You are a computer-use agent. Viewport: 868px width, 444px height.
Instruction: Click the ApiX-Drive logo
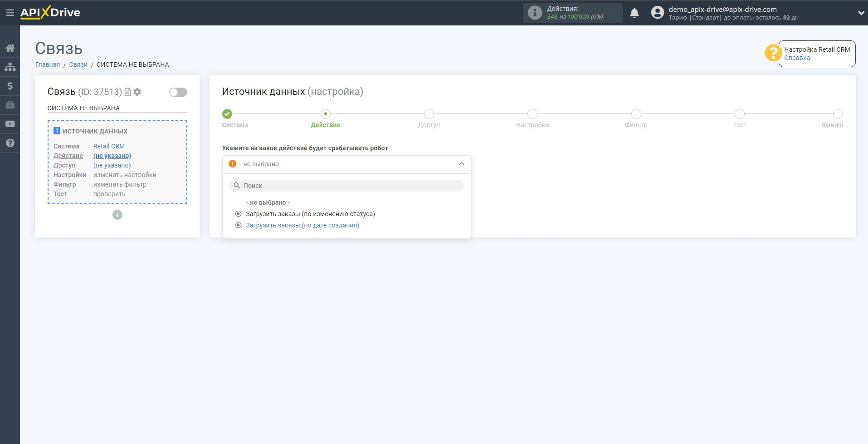tap(50, 13)
